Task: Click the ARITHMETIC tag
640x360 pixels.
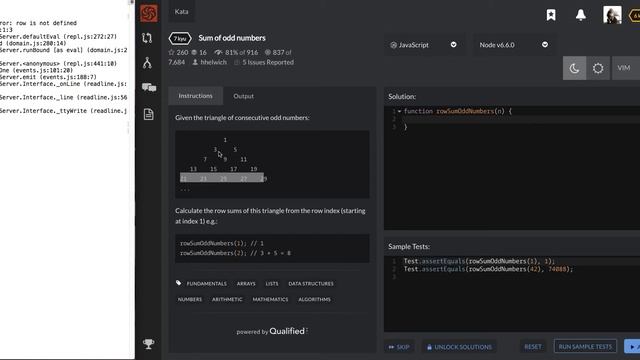Action: click(227, 300)
